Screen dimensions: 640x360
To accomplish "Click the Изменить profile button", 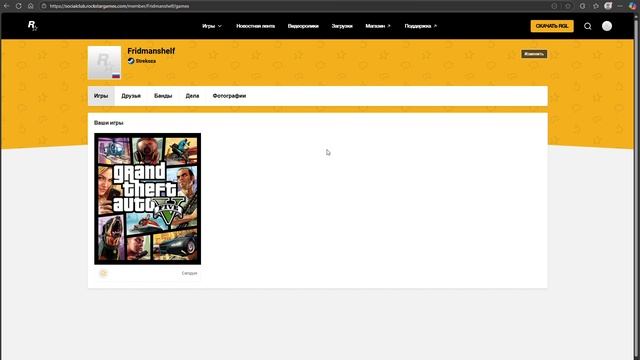I will pos(534,54).
